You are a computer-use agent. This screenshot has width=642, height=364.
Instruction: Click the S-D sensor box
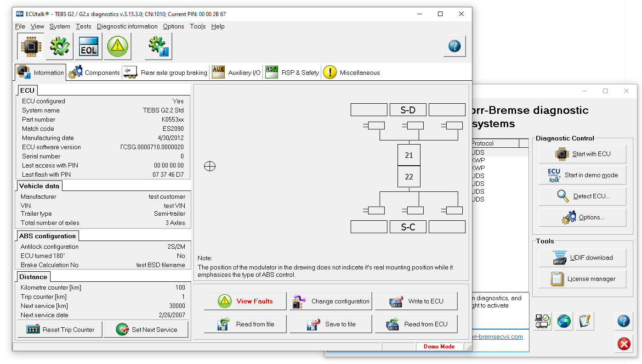tap(408, 110)
